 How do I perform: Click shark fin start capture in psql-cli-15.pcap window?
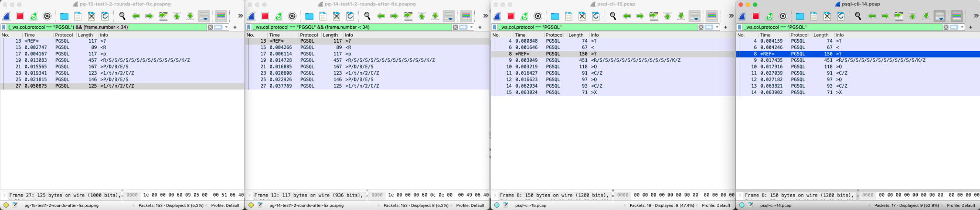pos(497,16)
